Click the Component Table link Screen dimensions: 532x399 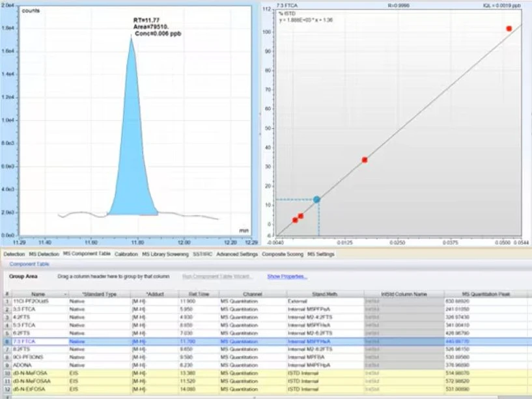[29, 264]
